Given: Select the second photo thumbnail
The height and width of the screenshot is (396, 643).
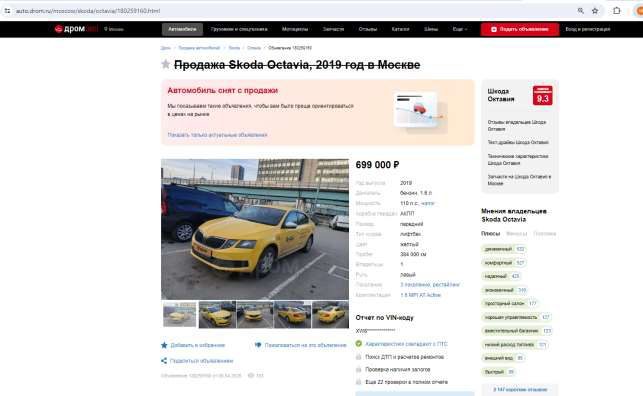Looking at the screenshot, I should (217, 314).
